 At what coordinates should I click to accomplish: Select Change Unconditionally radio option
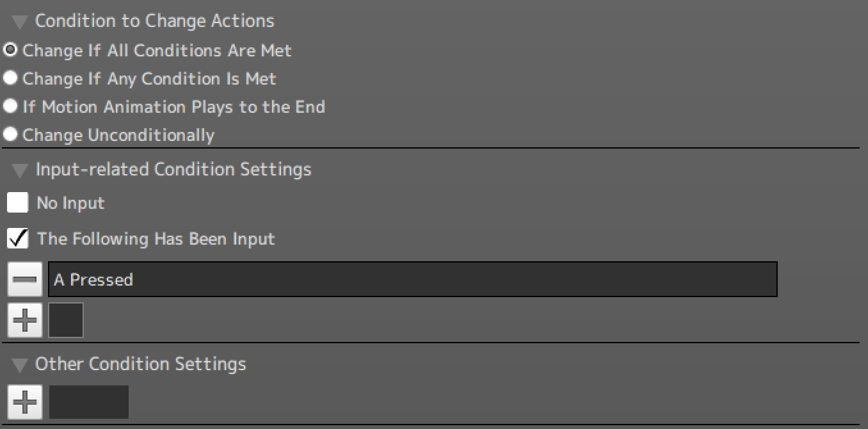coord(10,134)
